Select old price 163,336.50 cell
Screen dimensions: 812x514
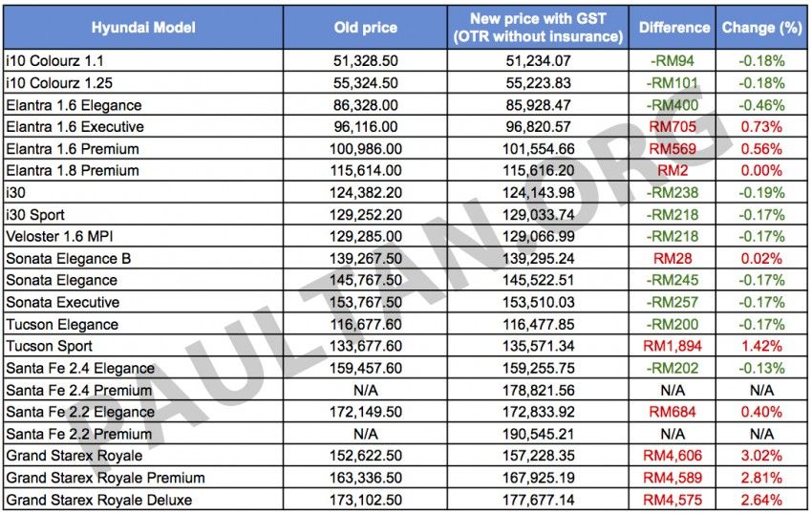coord(366,478)
